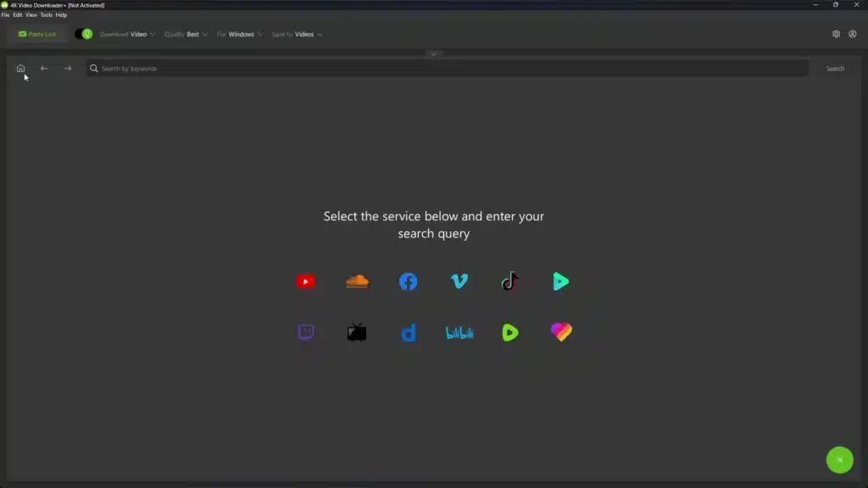Pick Facebook as the search service
The height and width of the screenshot is (488, 868).
click(408, 282)
